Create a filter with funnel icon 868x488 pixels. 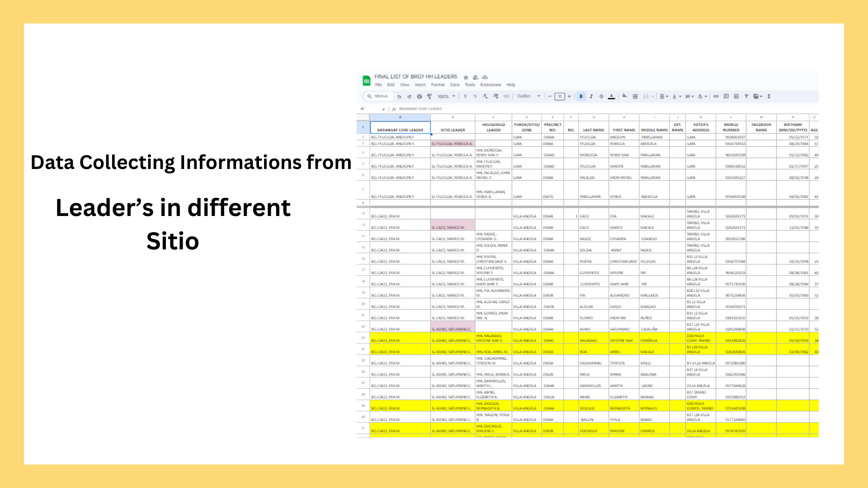[x=746, y=96]
